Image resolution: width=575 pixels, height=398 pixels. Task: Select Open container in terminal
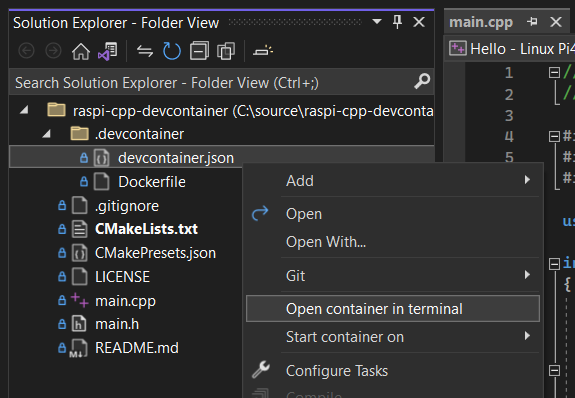(393, 309)
